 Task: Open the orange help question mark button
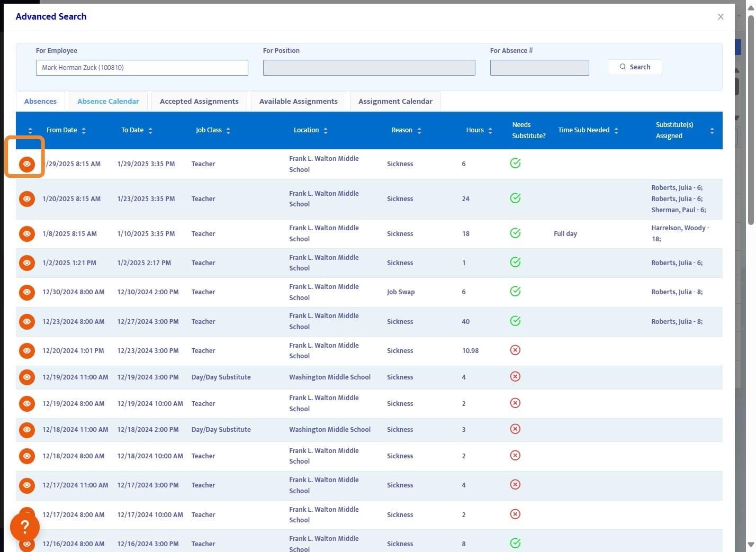[25, 527]
